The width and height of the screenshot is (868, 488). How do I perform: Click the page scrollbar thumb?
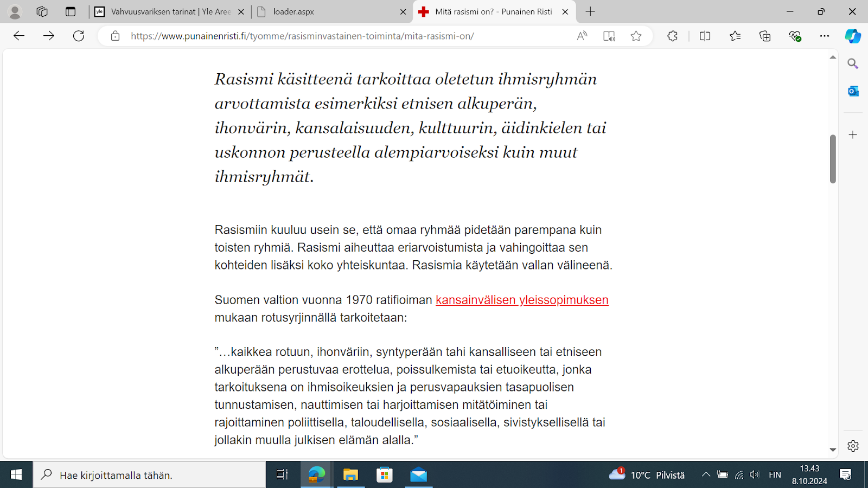point(833,159)
